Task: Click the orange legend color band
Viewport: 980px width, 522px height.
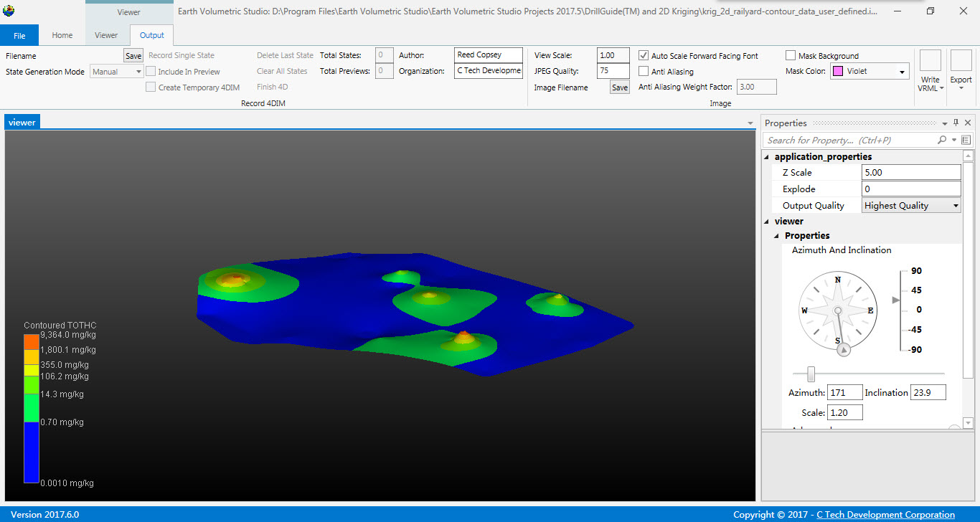Action: tap(31, 341)
